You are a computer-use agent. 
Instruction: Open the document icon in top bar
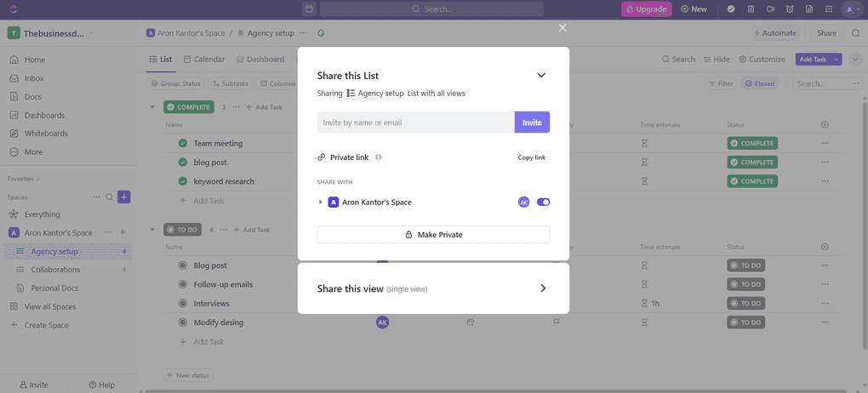click(x=808, y=9)
